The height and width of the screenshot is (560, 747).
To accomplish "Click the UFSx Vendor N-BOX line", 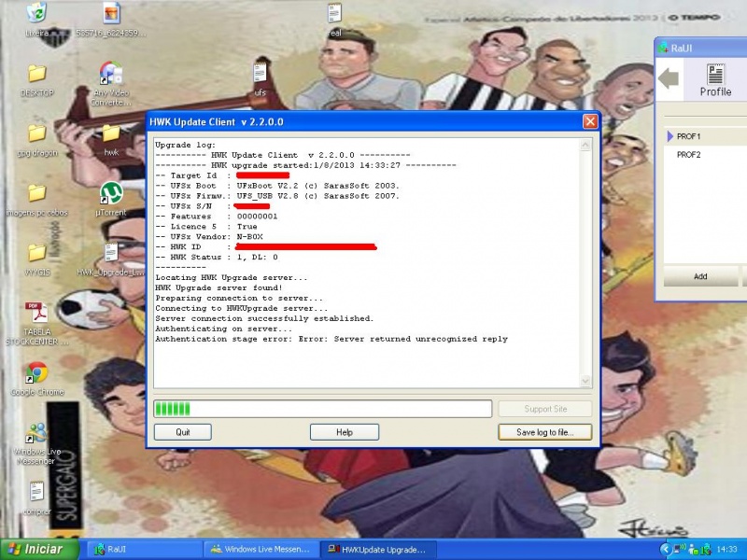I will (x=209, y=237).
